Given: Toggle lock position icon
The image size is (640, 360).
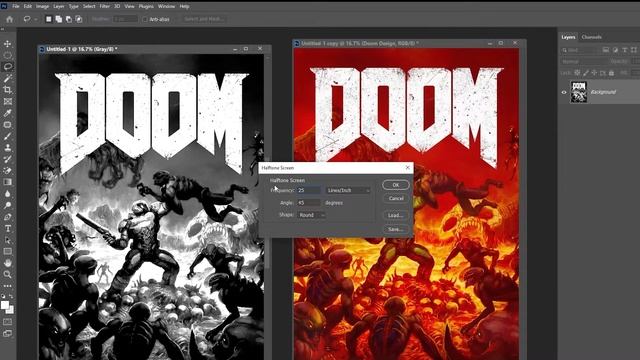Looking at the screenshot, I should click(594, 73).
